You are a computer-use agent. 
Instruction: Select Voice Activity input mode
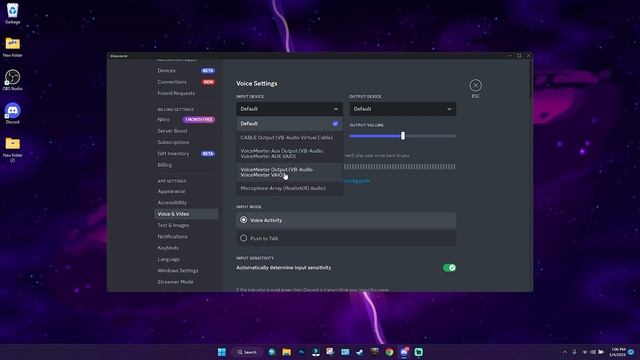[346, 220]
